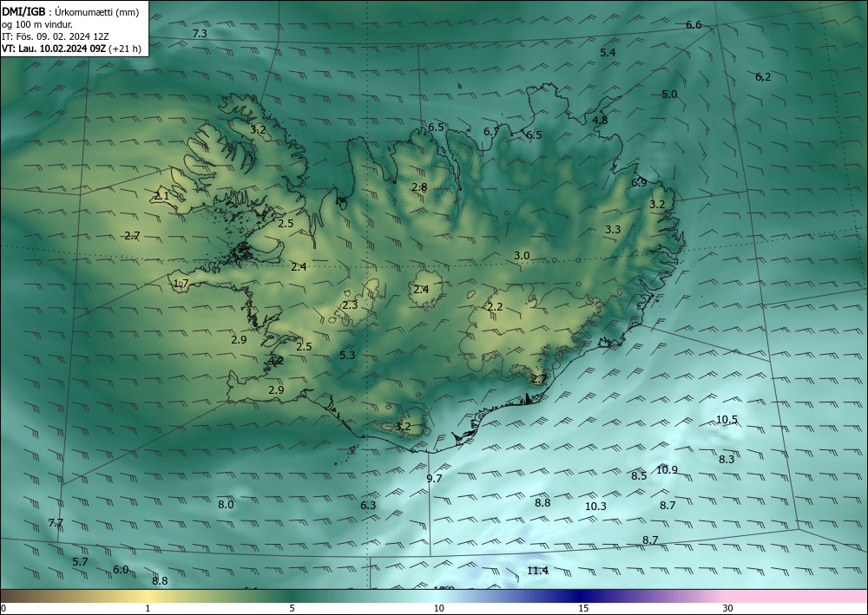Screen dimensions: 868x615
Task: Click the 7.7 value at the left edge
Action: 56,523
